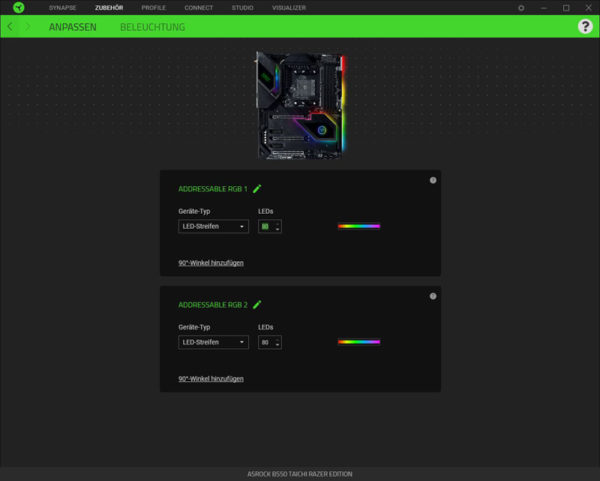Click the rainbow LED strip preview for RGB 1

tap(359, 226)
